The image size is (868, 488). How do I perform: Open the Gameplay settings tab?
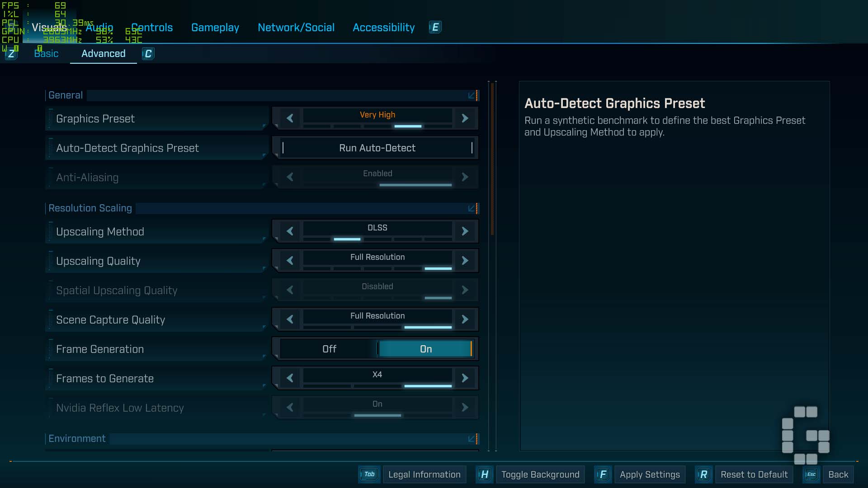(x=215, y=28)
